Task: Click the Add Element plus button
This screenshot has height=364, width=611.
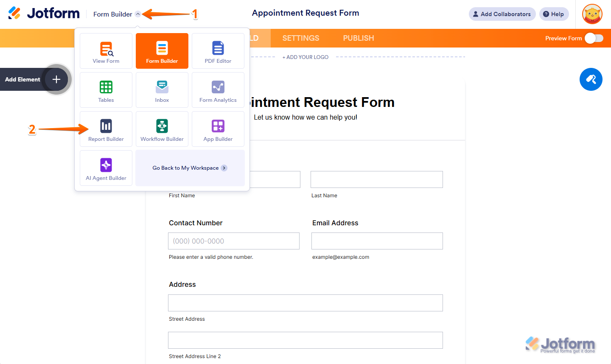Action: pyautogui.click(x=56, y=79)
